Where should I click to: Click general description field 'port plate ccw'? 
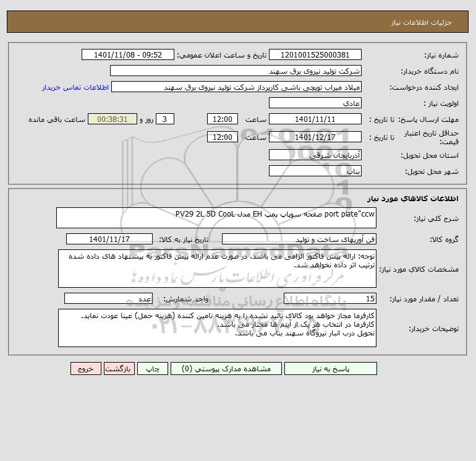pyautogui.click(x=216, y=218)
